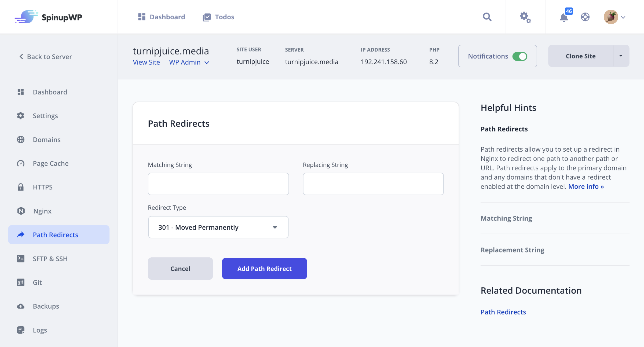Click the Nginx sidebar icon
644x347 pixels.
21,211
